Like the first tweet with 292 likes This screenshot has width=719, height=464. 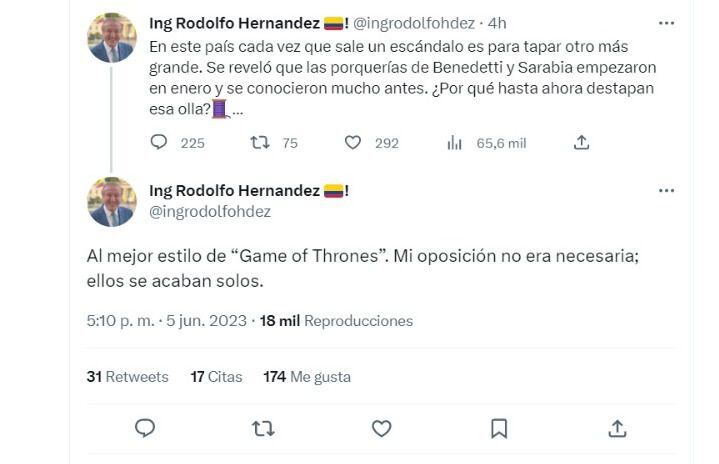[353, 142]
